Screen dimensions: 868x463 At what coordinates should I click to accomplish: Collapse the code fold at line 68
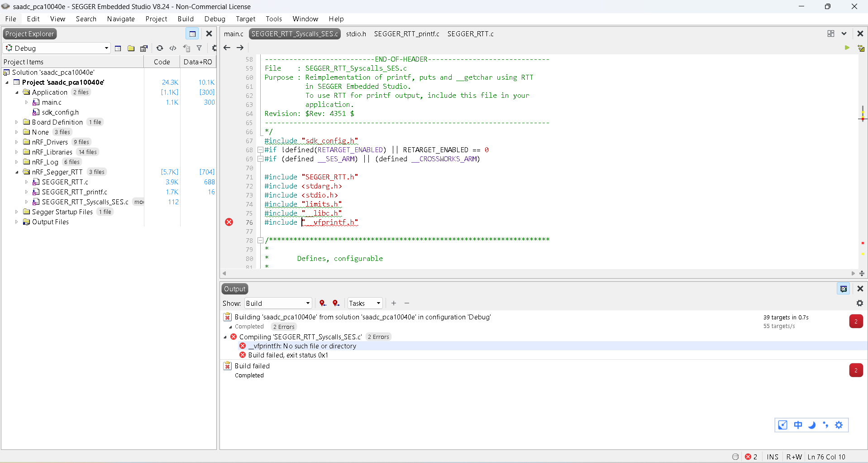pyautogui.click(x=260, y=150)
